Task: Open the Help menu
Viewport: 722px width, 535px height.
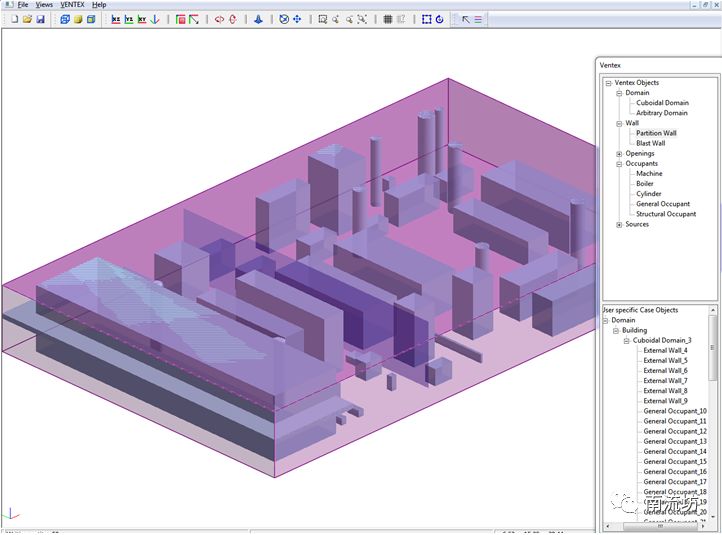Action: 99,5
